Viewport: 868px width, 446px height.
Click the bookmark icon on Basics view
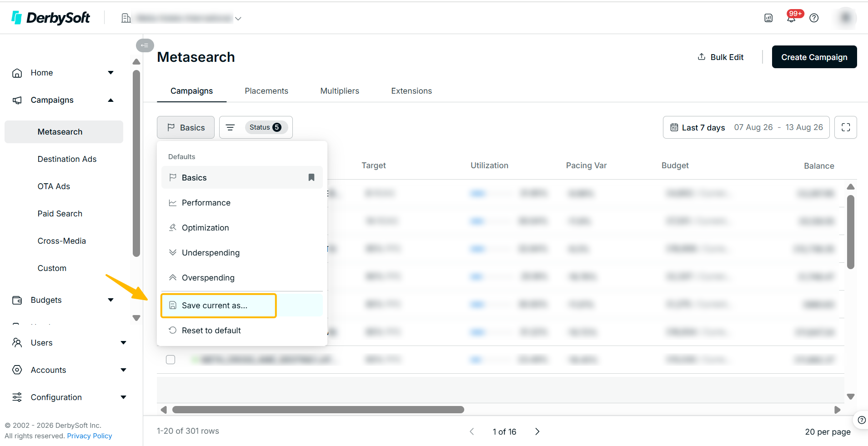point(311,177)
